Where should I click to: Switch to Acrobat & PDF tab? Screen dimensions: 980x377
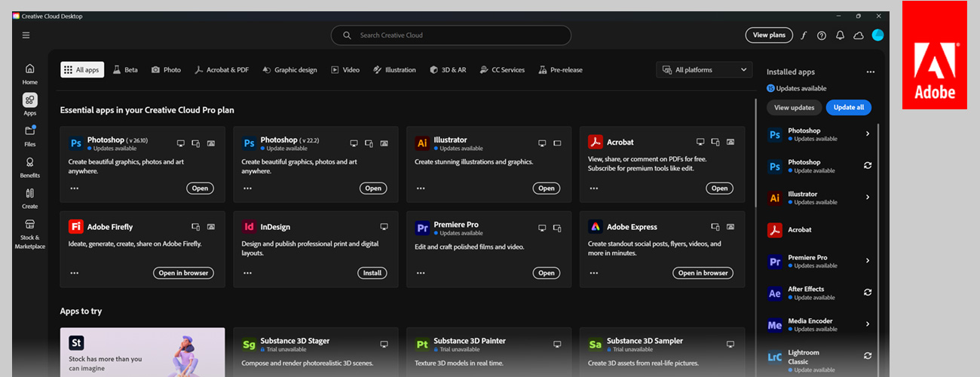pyautogui.click(x=222, y=69)
